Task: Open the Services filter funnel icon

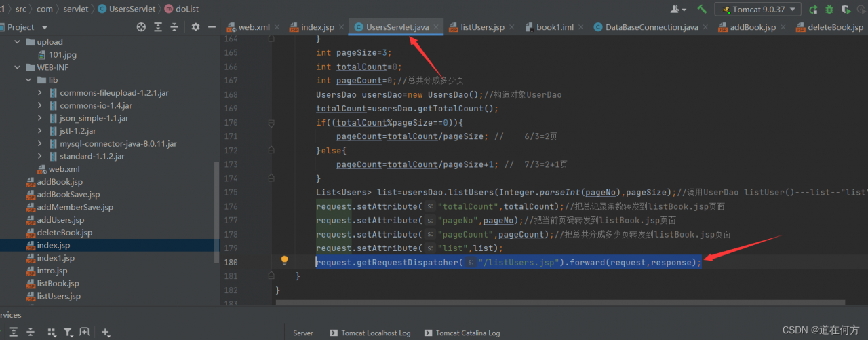Action: 68,333
